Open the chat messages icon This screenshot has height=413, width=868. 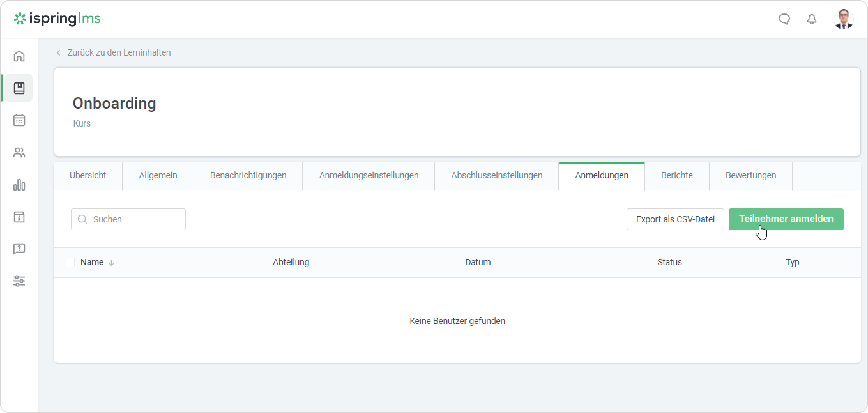pos(784,19)
